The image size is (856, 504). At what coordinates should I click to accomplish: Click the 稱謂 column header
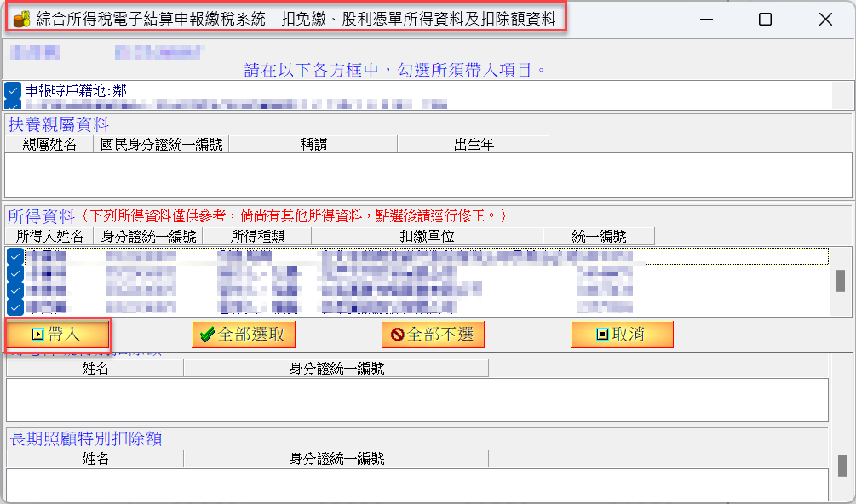click(x=313, y=144)
